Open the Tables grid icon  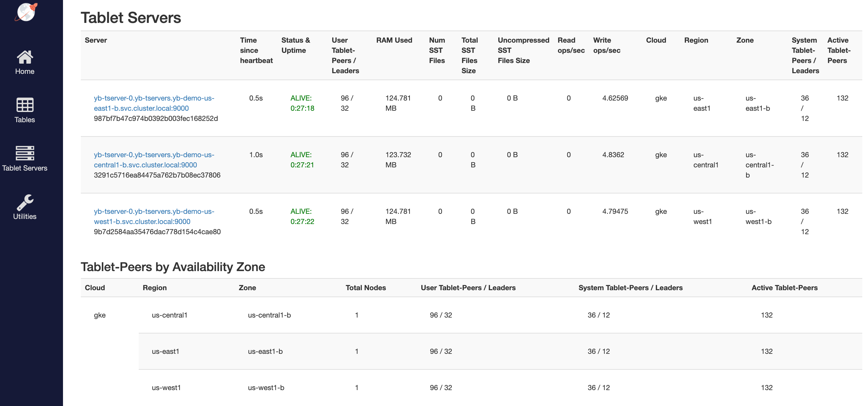coord(24,105)
